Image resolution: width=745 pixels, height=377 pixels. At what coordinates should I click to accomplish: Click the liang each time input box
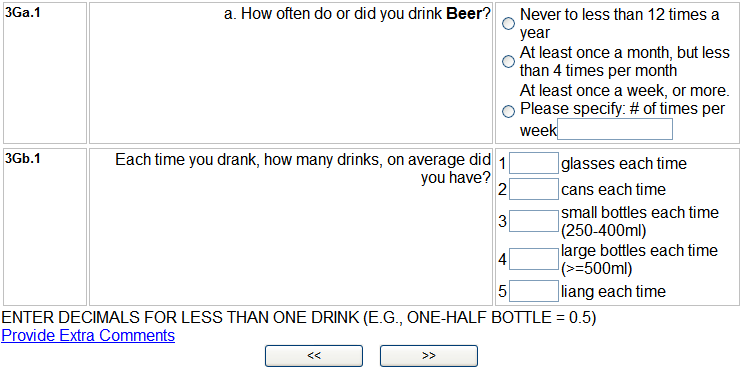[x=534, y=291]
